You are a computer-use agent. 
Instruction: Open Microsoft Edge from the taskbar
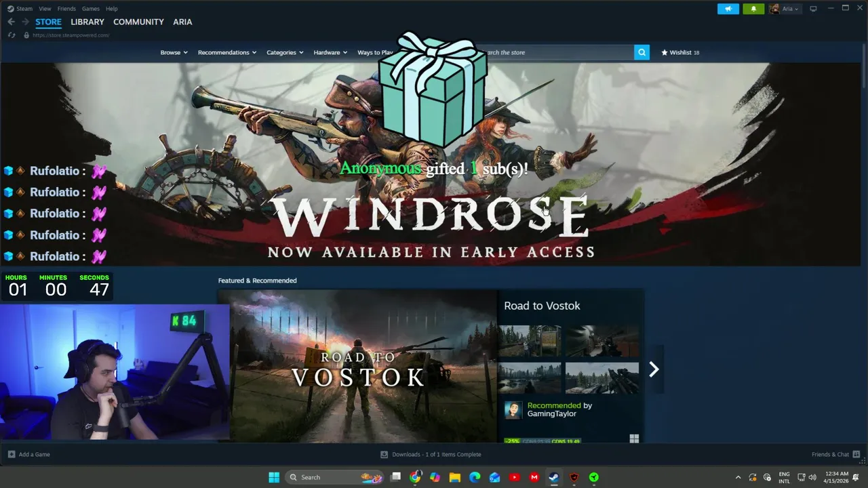tap(475, 477)
